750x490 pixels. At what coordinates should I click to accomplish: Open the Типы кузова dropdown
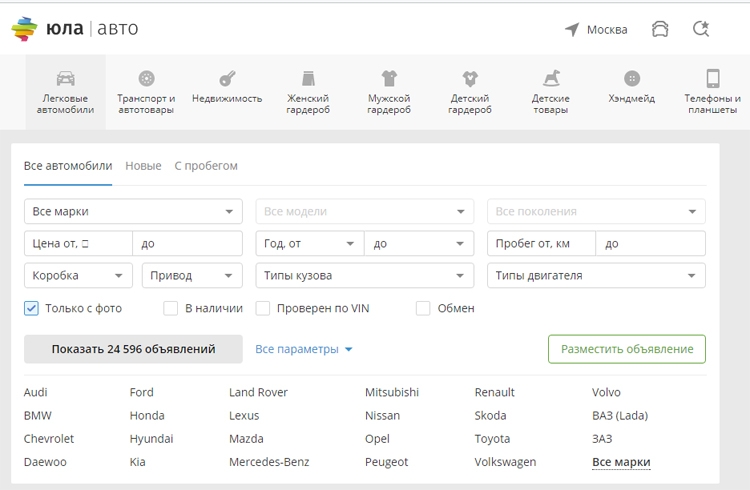[x=364, y=276]
